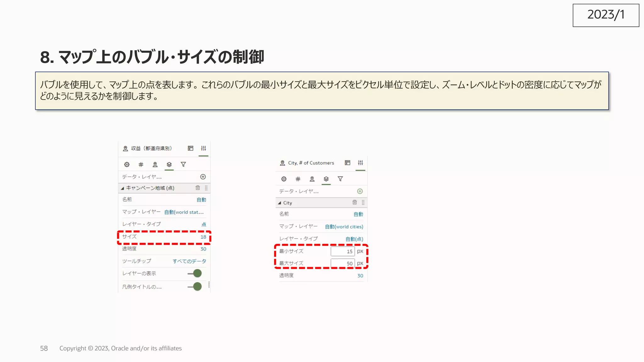Select the layers tab in left panel
Viewport: 644px width, 362px height.
pos(169,164)
